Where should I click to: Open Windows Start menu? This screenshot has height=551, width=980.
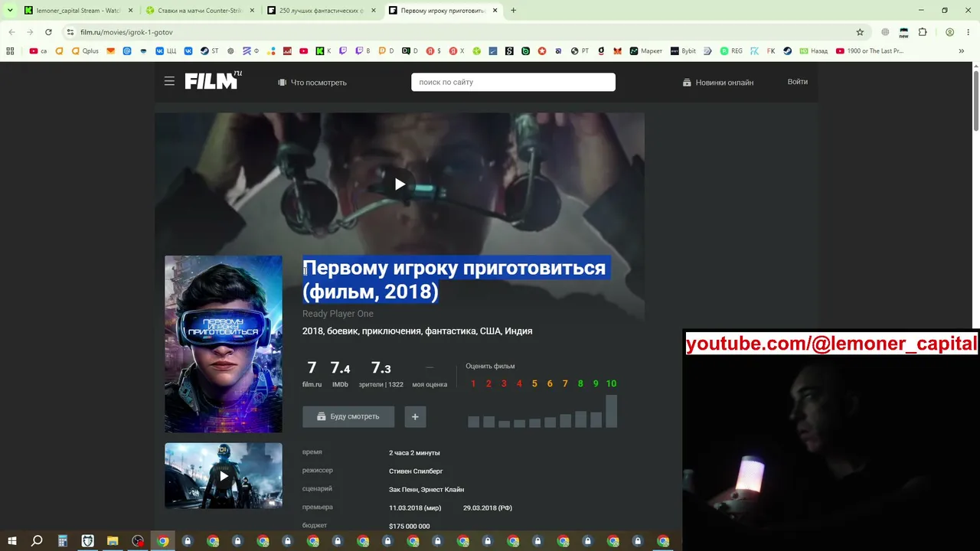point(12,541)
